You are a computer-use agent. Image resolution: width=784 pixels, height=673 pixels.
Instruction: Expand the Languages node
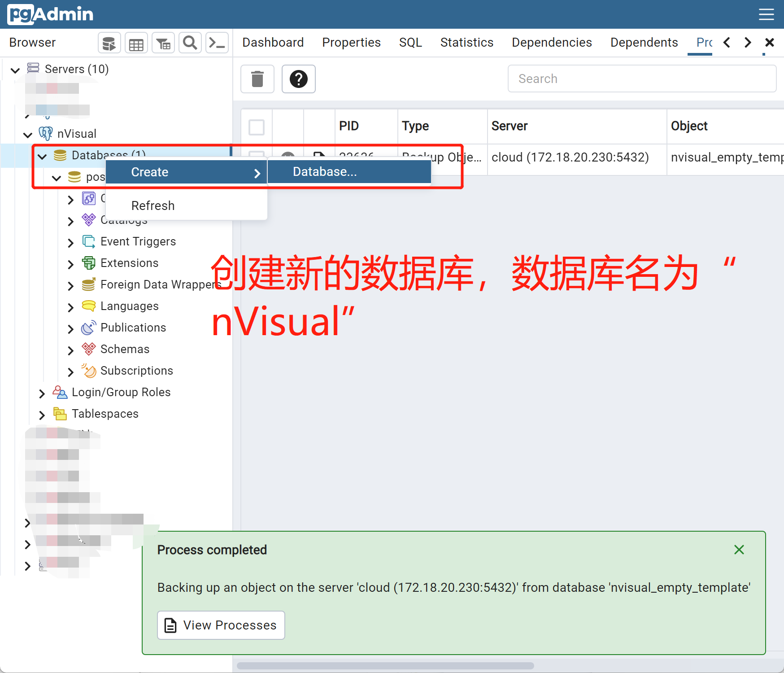(70, 307)
